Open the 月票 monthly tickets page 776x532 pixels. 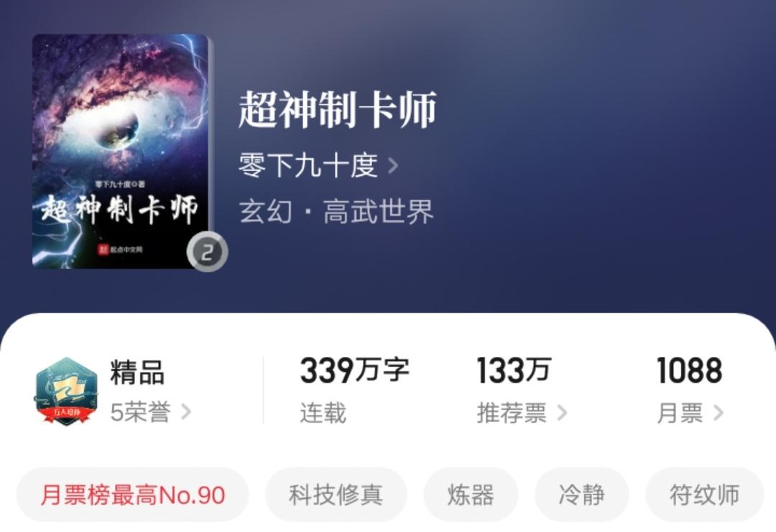[680, 413]
